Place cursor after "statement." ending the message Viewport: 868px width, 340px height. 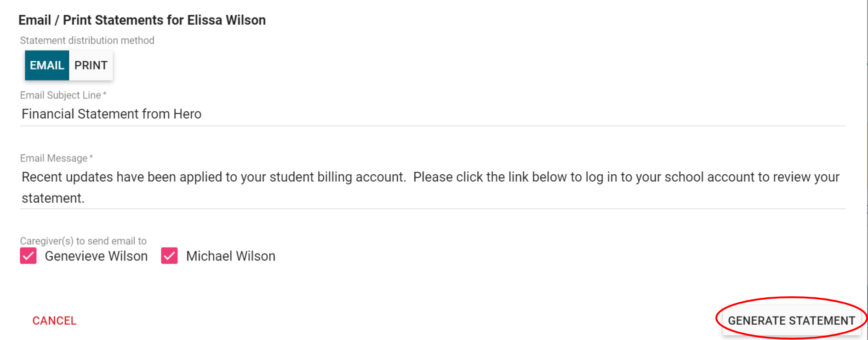pos(86,198)
